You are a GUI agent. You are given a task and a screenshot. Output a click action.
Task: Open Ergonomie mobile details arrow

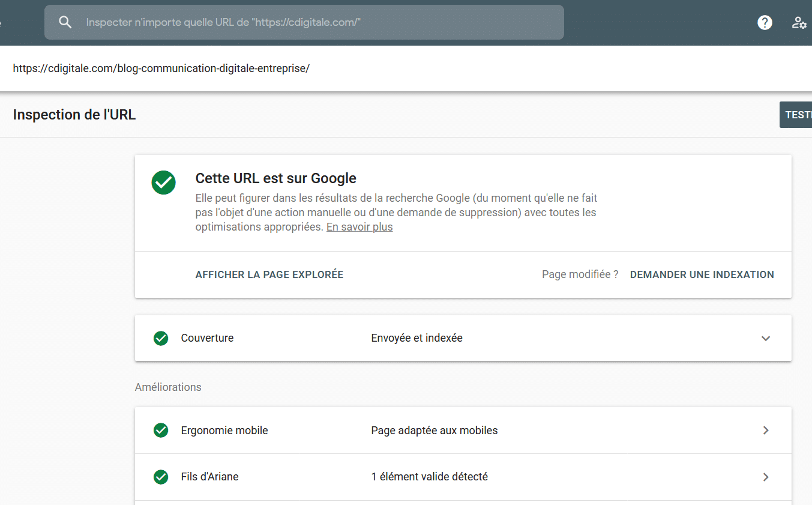[x=766, y=431]
